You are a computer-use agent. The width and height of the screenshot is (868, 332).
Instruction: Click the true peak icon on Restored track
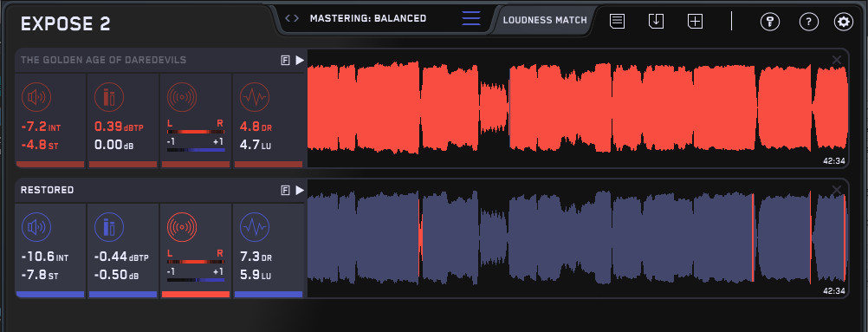109,227
